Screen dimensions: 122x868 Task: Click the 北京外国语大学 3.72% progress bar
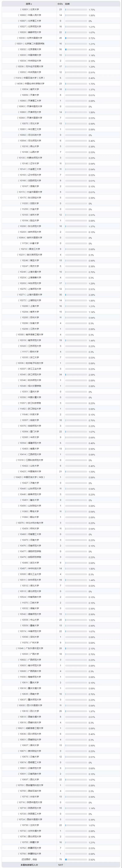point(76,38)
